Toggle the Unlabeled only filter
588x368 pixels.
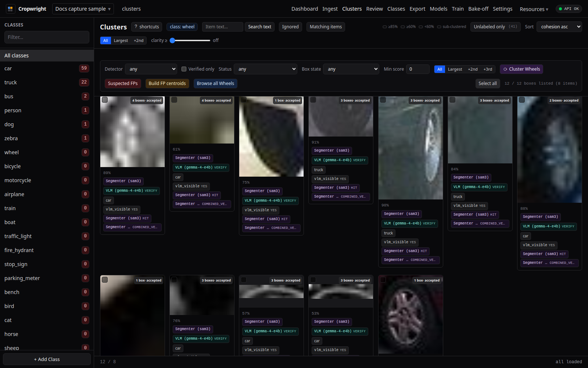[495, 27]
